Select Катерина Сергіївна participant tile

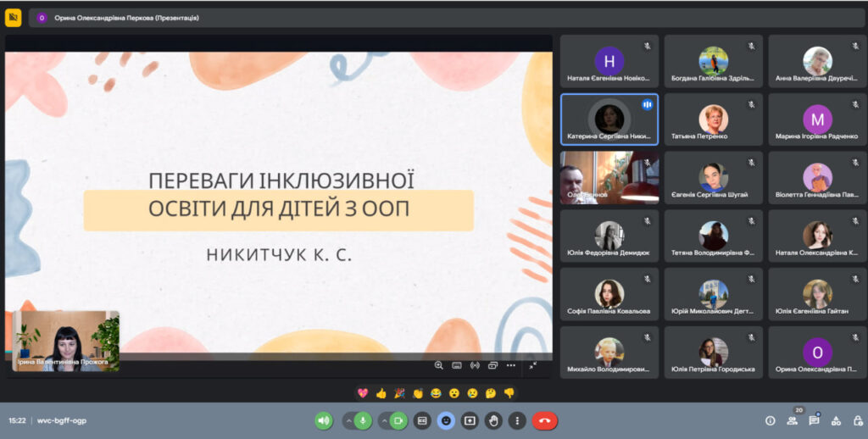click(609, 119)
